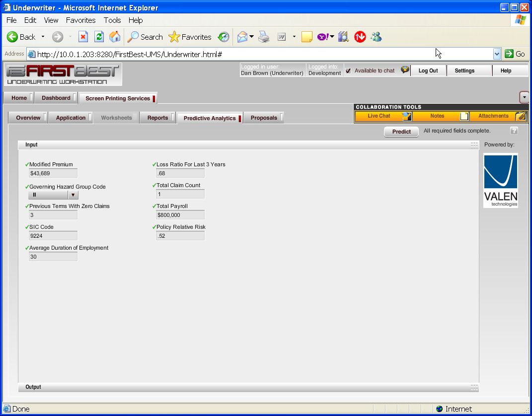Click the question mark help icon
Screen dimensions: 532x416
(x=514, y=131)
